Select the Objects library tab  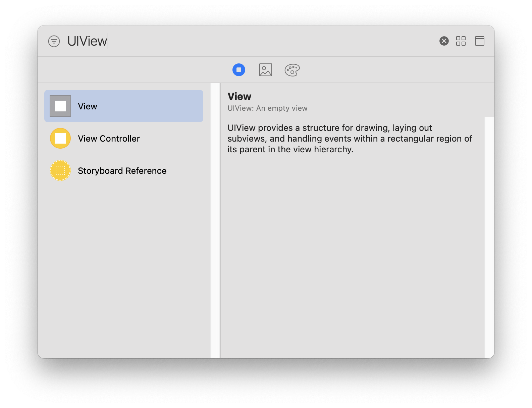(239, 70)
